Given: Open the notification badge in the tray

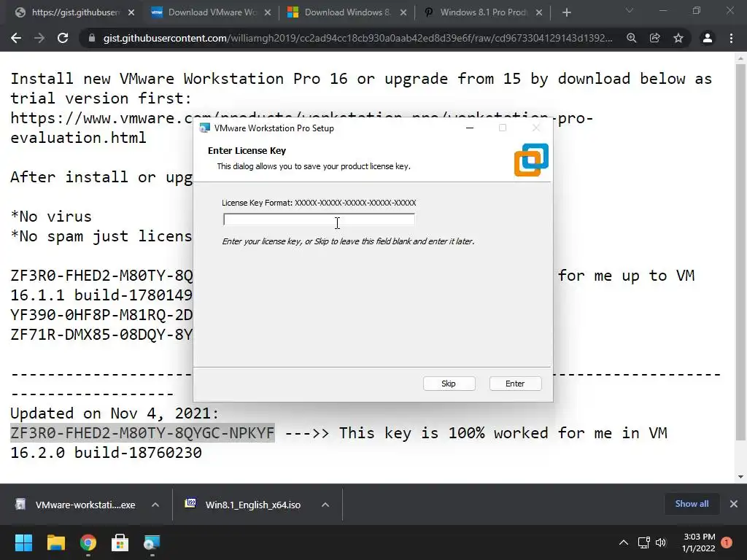Looking at the screenshot, I should pyautogui.click(x=727, y=542).
